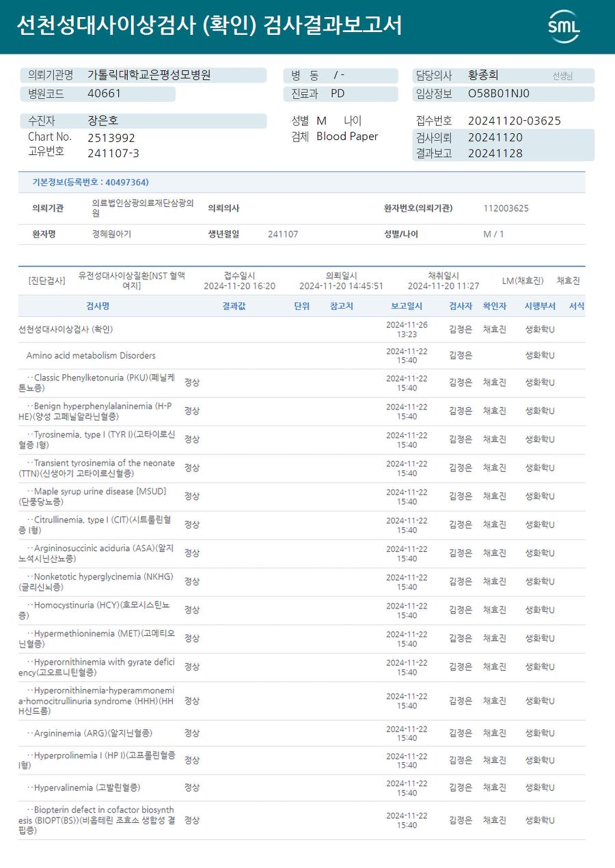Click 정상 result for Classic Phenylketonuria
Image resolution: width=615 pixels, height=868 pixels.
(192, 382)
